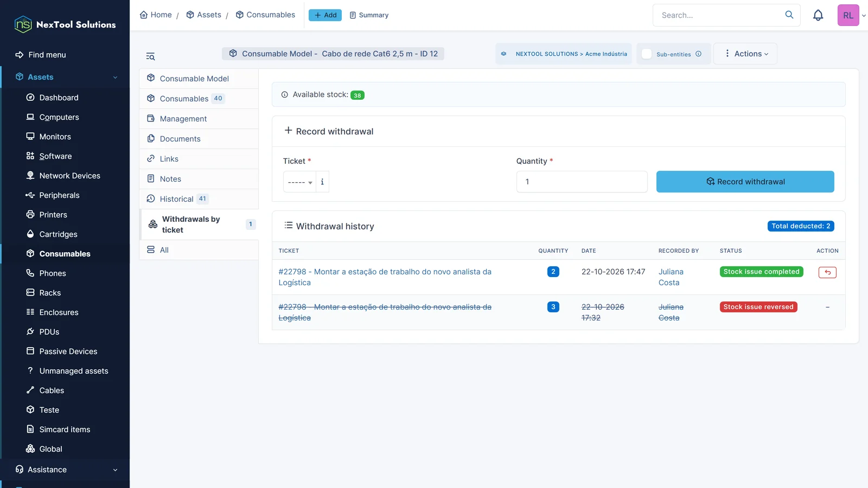This screenshot has height=488, width=868.
Task: Open Monitors from the sidebar
Action: pyautogui.click(x=55, y=137)
